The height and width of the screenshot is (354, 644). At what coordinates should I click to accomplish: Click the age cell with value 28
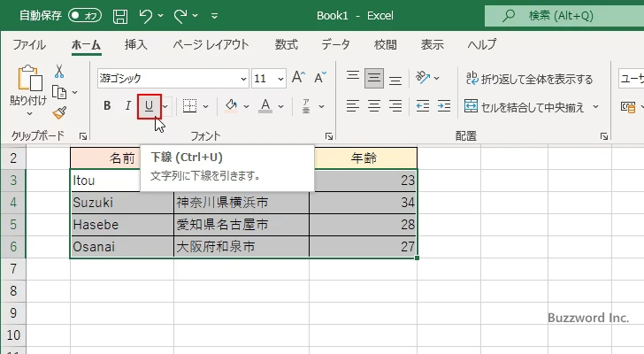pyautogui.click(x=364, y=225)
